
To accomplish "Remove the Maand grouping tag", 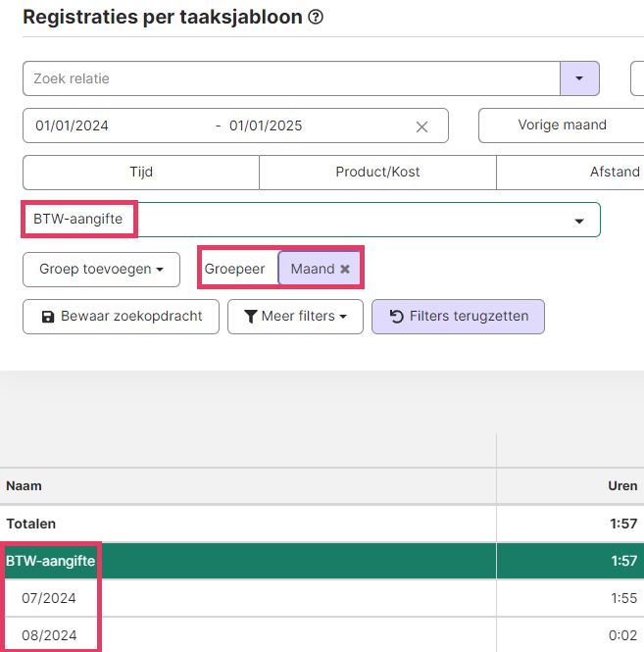I will 345,269.
